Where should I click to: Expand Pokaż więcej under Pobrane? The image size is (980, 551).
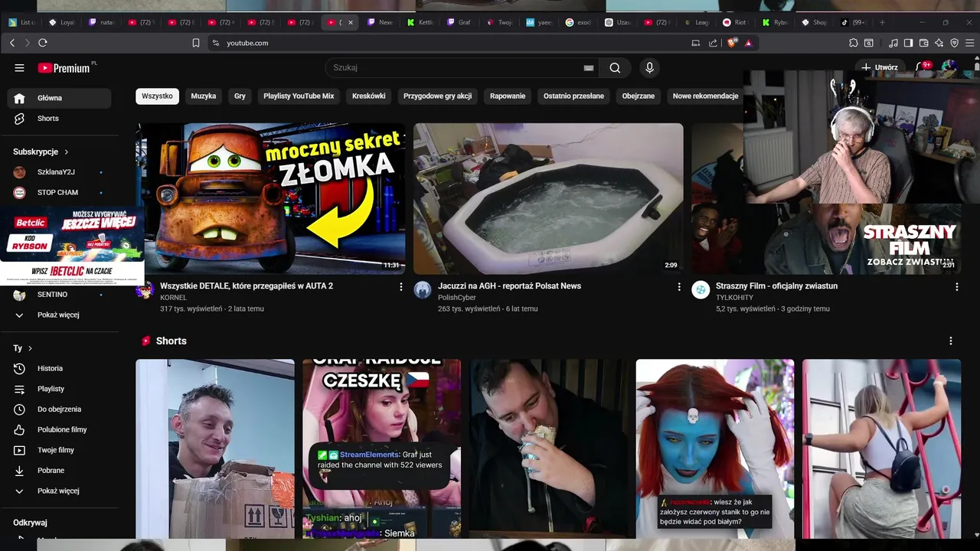coord(59,491)
